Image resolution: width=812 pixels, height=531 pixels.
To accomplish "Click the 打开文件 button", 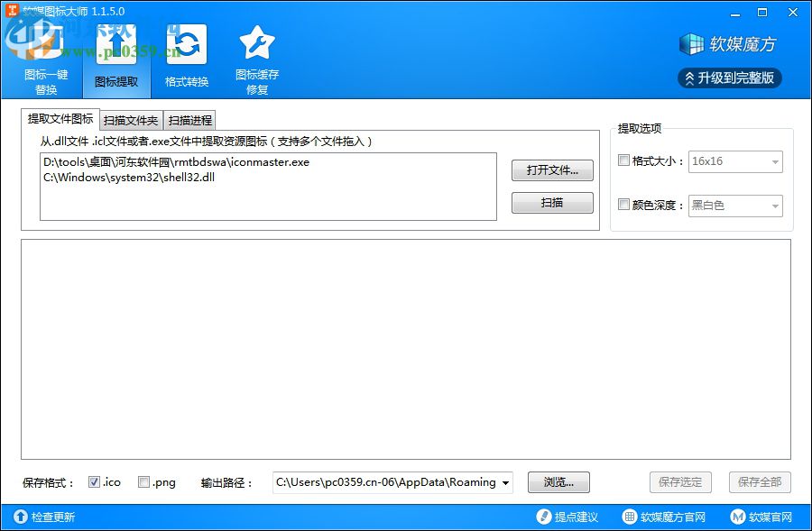I will (552, 170).
